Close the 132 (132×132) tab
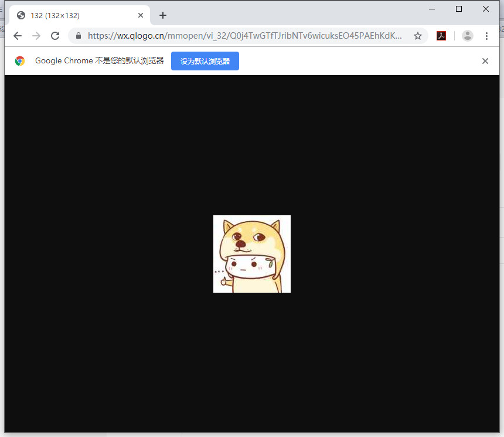The width and height of the screenshot is (504, 437). point(141,15)
